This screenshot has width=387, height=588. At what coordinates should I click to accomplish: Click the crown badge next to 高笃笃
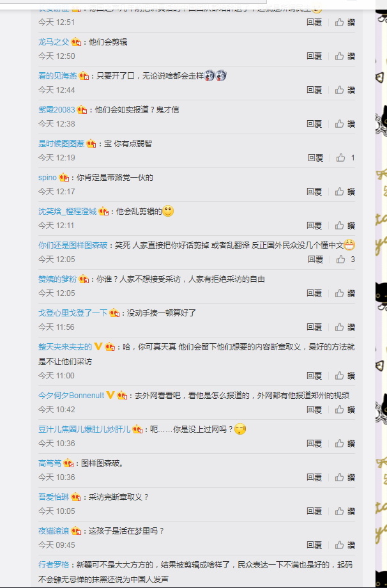coord(68,463)
